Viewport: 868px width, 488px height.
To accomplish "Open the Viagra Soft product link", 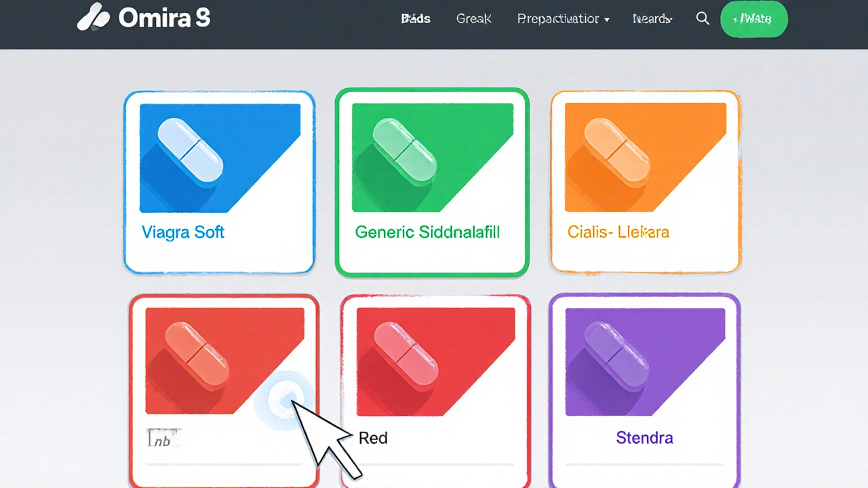I will pyautogui.click(x=182, y=232).
